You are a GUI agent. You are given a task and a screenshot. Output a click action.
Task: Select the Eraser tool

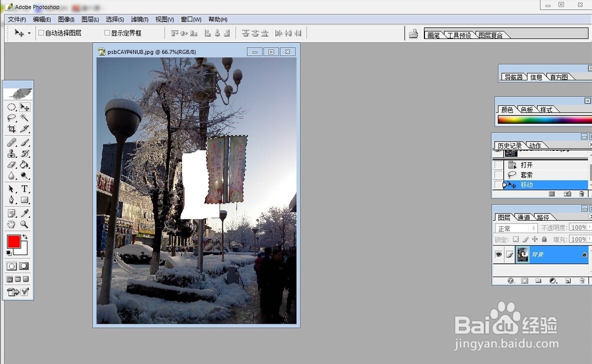[12, 165]
